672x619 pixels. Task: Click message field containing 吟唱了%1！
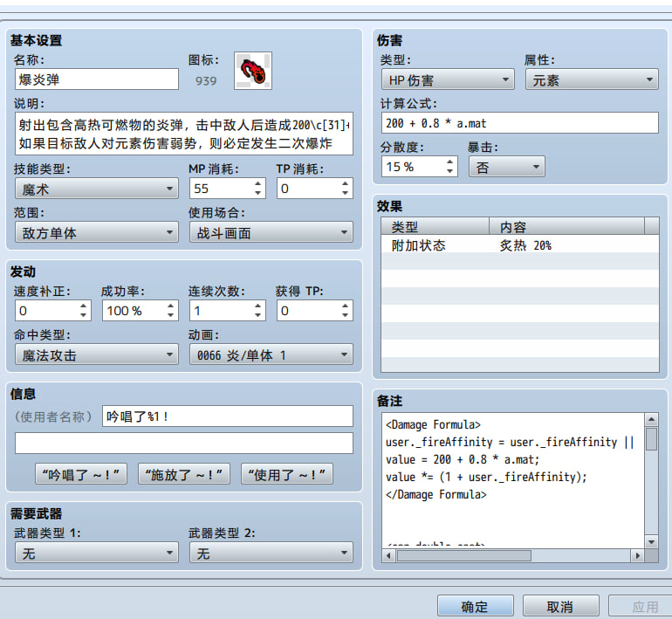228,416
